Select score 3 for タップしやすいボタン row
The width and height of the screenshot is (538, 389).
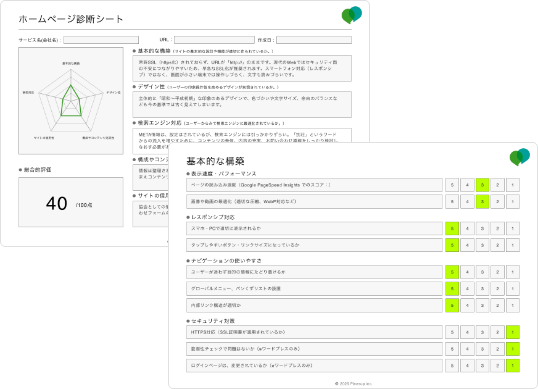(x=482, y=245)
